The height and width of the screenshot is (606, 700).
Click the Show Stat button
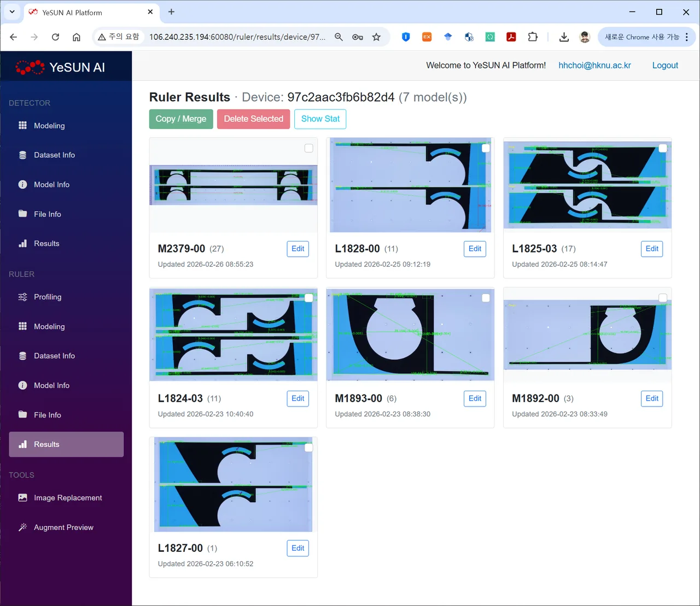pos(320,119)
